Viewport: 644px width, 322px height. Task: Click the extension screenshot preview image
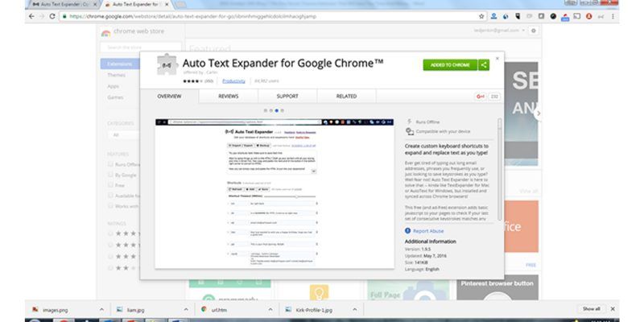pyautogui.click(x=275, y=193)
